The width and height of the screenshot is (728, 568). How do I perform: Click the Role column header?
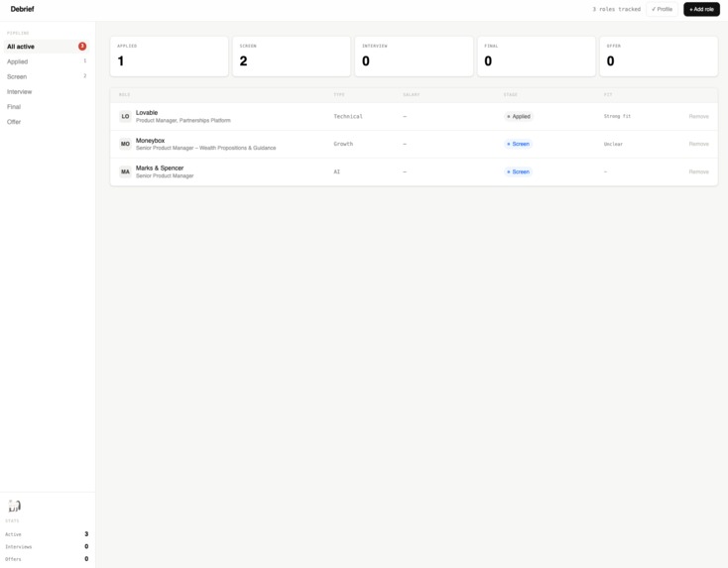click(124, 95)
